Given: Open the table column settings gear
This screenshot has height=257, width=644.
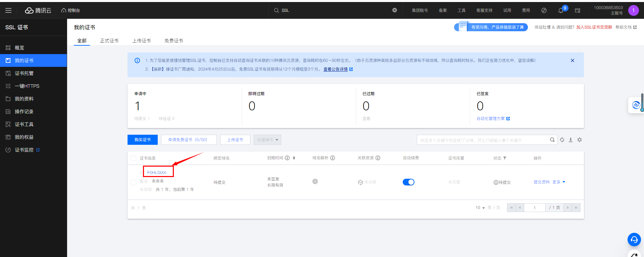Looking at the screenshot, I should pyautogui.click(x=580, y=140).
